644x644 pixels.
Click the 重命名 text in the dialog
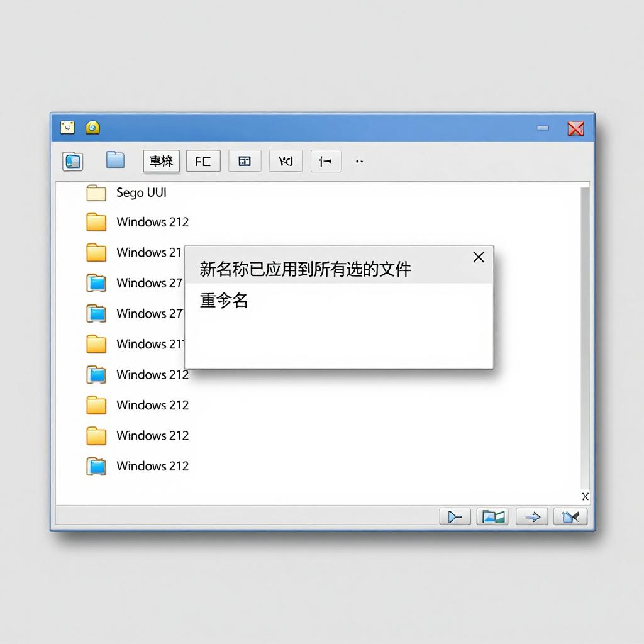click(224, 300)
